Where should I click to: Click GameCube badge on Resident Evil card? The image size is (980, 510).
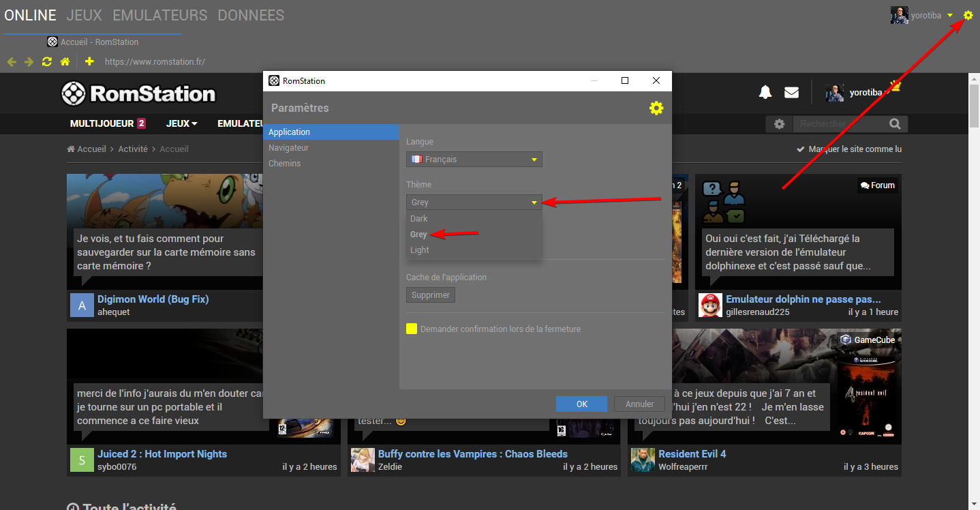point(868,340)
